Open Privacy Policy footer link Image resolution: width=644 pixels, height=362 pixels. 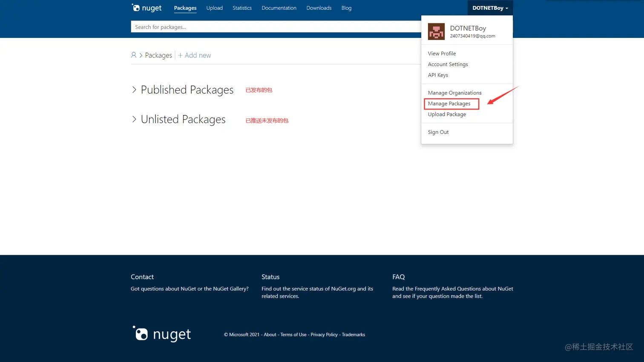[324, 335]
